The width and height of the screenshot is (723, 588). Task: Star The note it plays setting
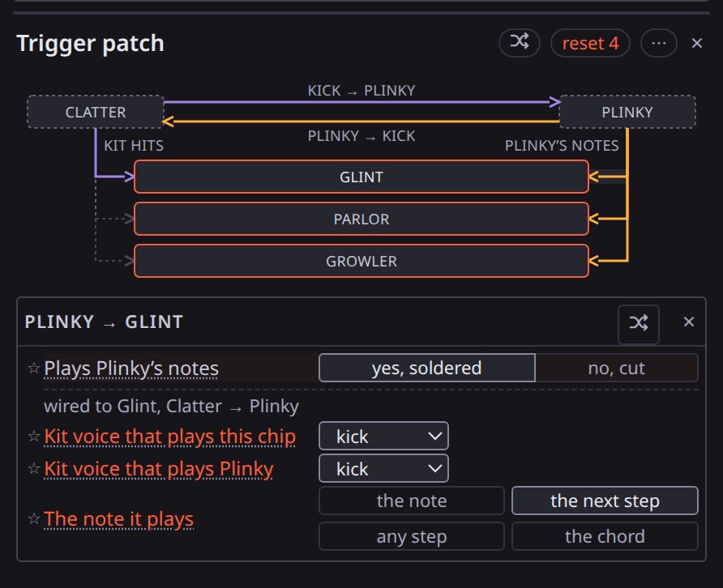click(x=34, y=519)
